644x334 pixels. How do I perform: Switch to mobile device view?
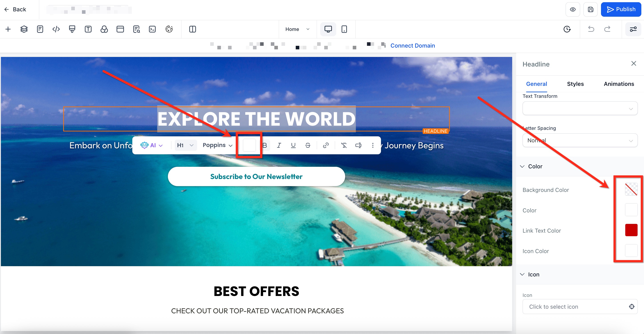pyautogui.click(x=344, y=29)
